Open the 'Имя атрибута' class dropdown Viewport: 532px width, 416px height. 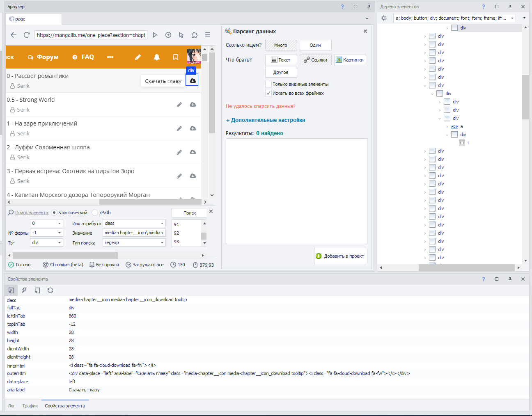(x=162, y=223)
